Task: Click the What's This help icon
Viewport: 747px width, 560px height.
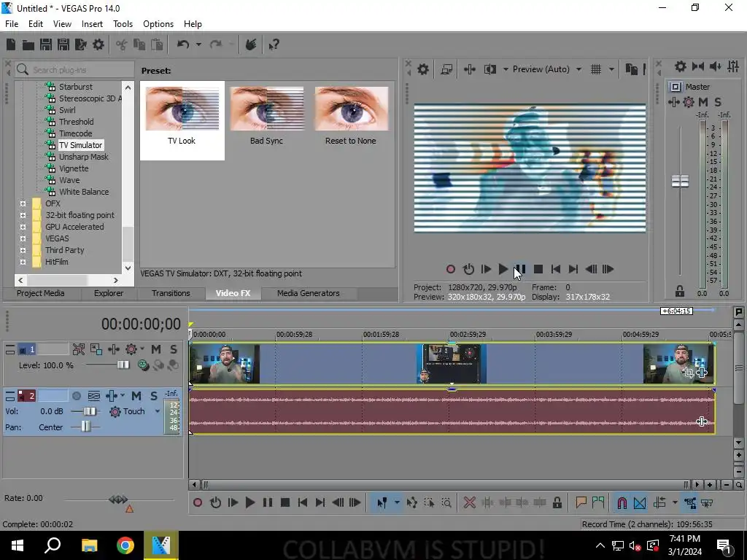Action: (274, 44)
